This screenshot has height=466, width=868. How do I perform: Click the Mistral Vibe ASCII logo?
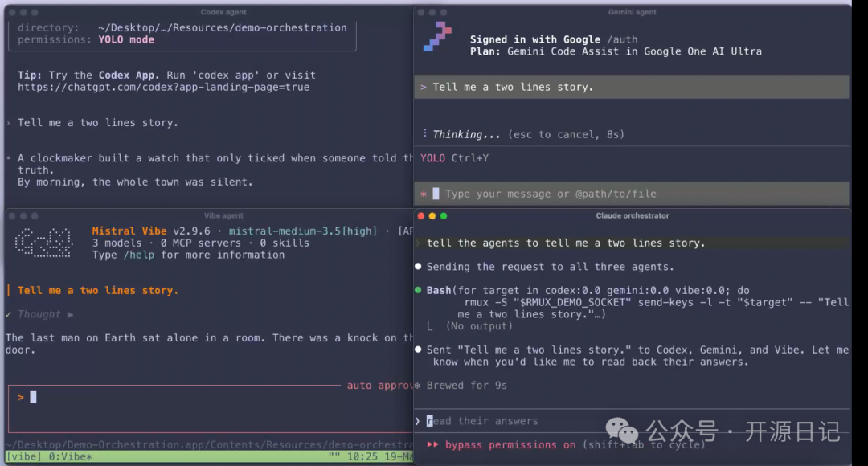[43, 243]
